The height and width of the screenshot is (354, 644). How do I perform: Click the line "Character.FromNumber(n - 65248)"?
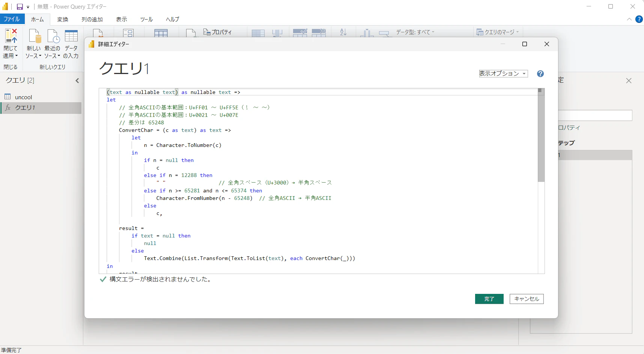(x=205, y=198)
